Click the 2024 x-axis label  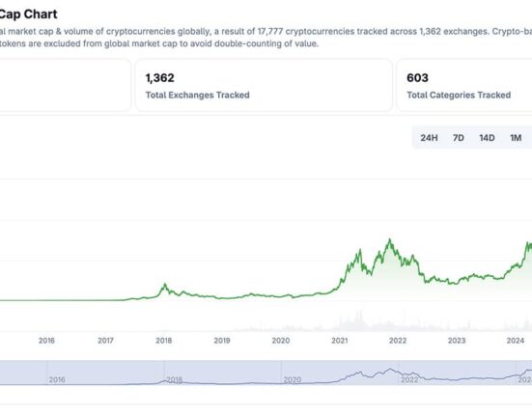[515, 341]
